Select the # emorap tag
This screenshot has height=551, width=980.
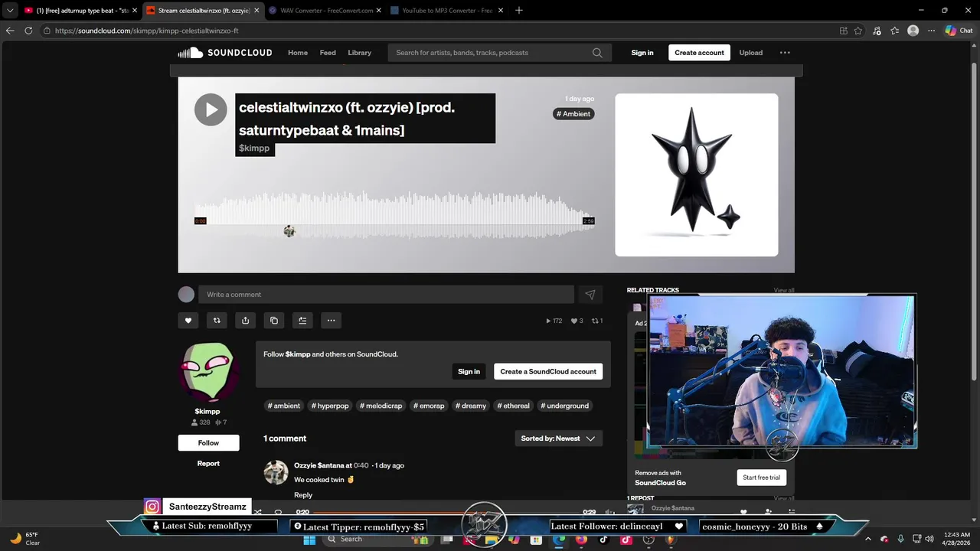pos(429,406)
